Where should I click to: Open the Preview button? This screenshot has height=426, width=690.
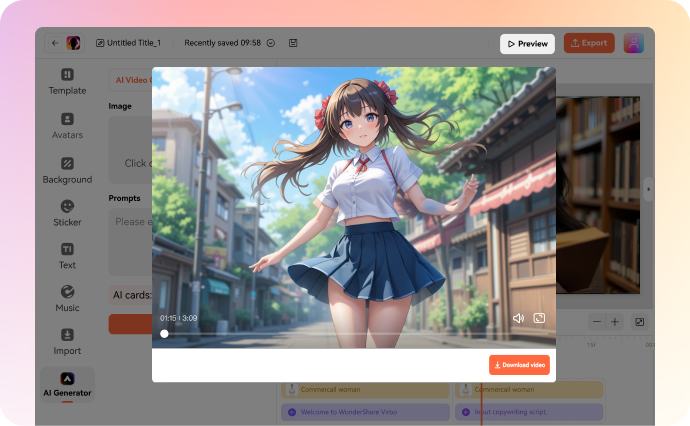pyautogui.click(x=527, y=44)
